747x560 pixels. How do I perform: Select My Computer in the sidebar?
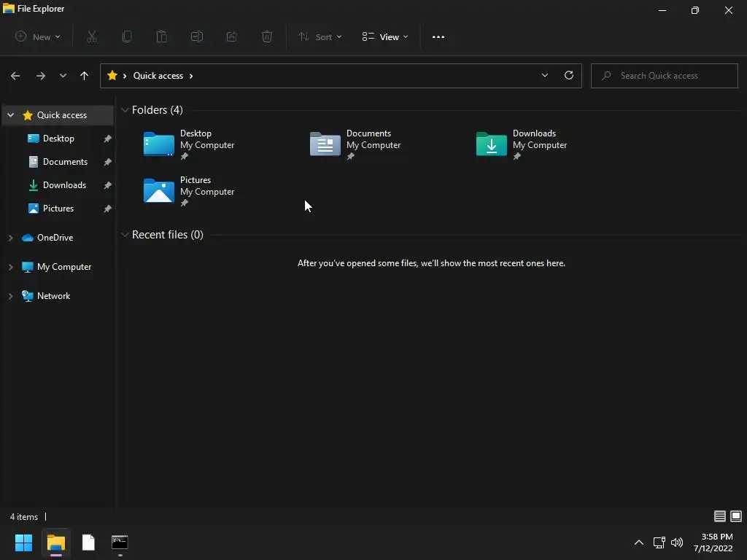[64, 267]
